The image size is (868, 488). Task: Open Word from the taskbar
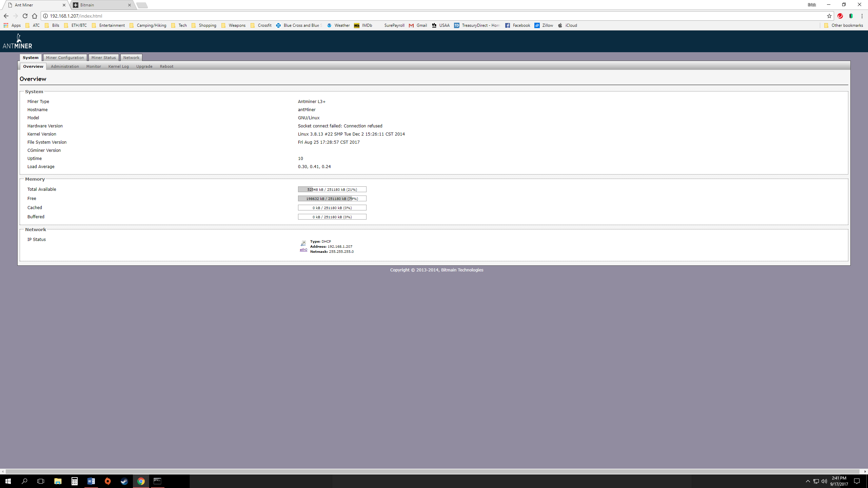click(x=91, y=481)
